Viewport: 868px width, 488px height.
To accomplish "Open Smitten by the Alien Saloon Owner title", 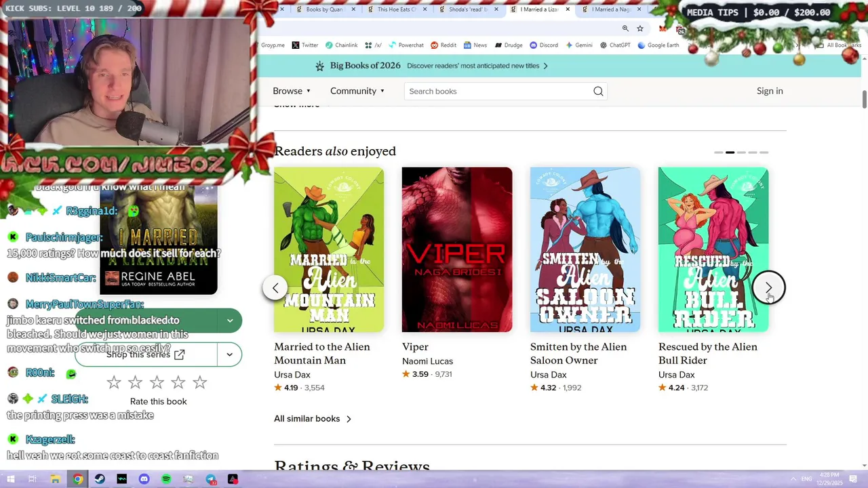I will [x=578, y=354].
